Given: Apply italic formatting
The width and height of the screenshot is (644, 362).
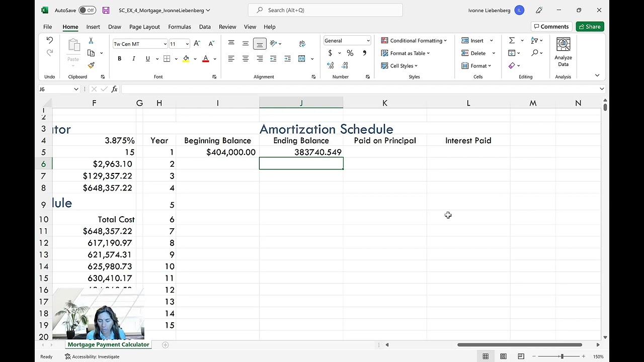Looking at the screenshot, I should pos(133,59).
